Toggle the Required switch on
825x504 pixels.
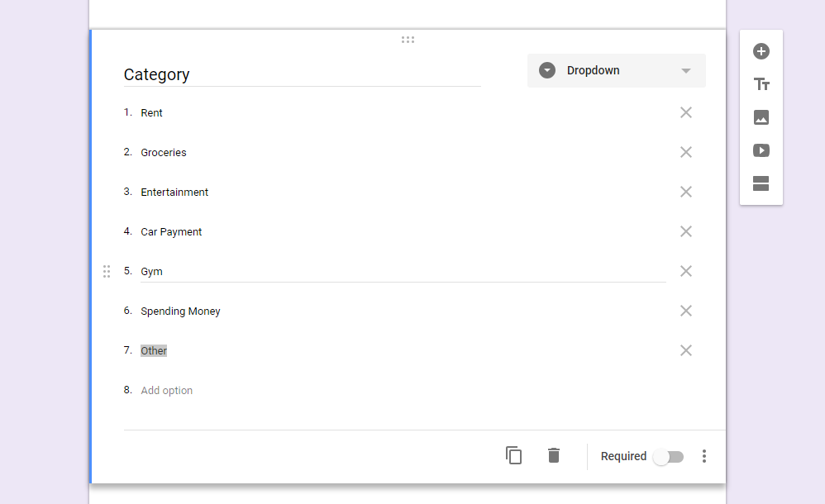tap(668, 457)
